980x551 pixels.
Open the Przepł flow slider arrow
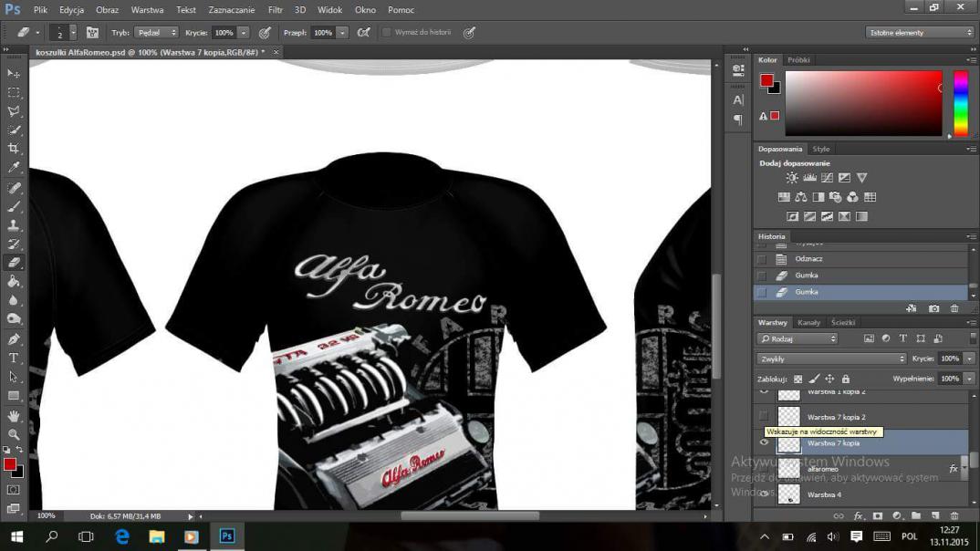point(342,33)
